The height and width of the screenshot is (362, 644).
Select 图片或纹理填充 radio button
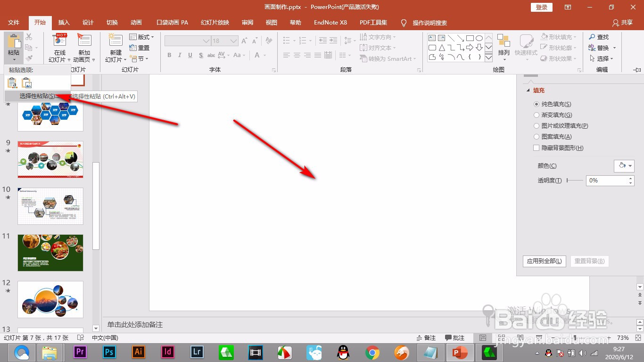tap(537, 126)
